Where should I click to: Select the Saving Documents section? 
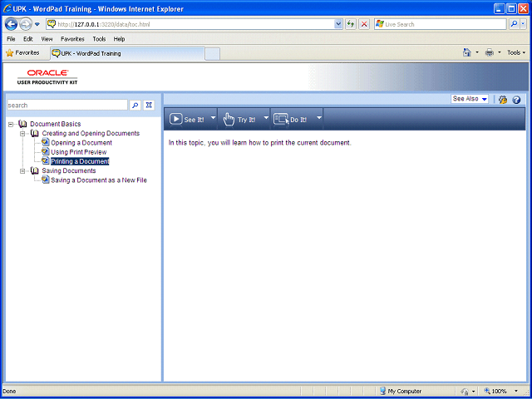(69, 170)
